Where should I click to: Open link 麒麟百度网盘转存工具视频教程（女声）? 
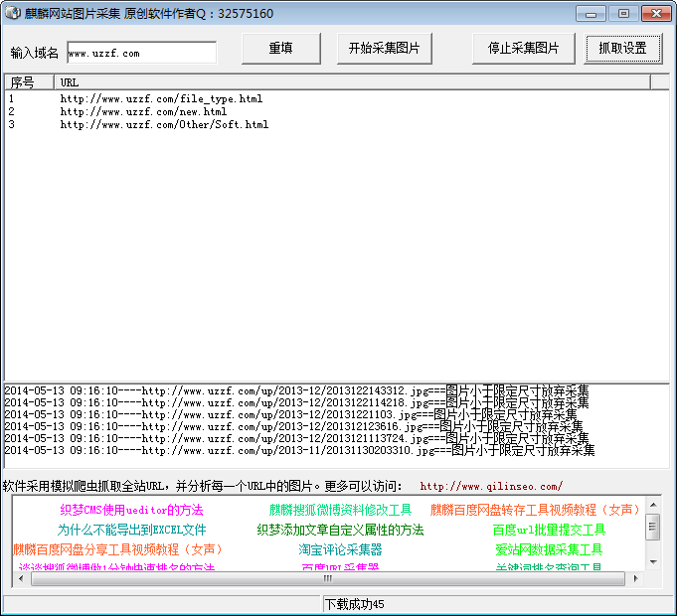[535, 510]
